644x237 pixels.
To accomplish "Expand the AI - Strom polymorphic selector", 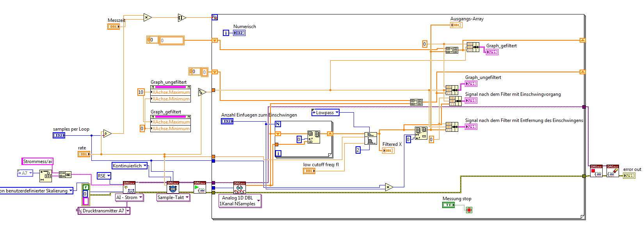I will pyautogui.click(x=130, y=197).
